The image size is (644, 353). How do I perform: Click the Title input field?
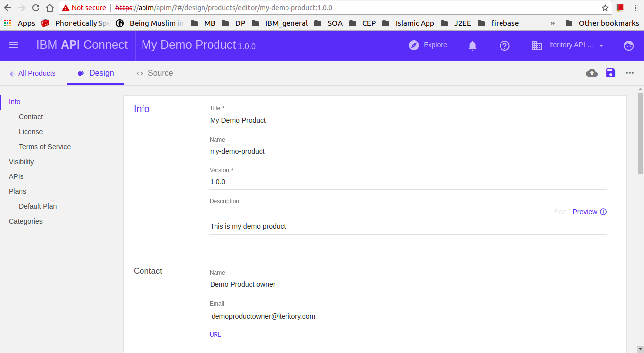coord(407,120)
